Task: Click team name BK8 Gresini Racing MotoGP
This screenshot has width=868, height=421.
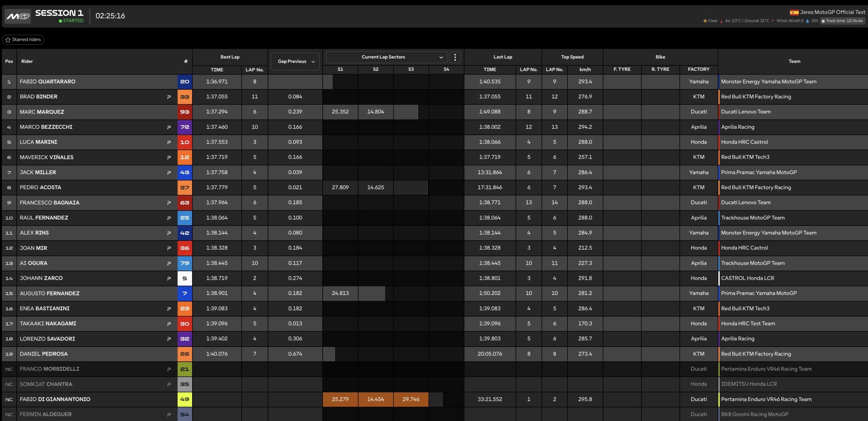Action: tap(755, 414)
